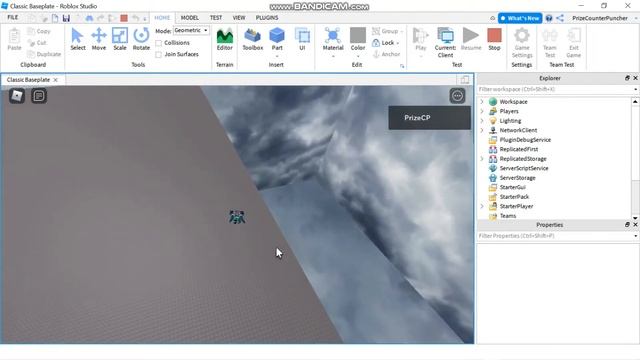Viewport: 640px width, 360px height.
Task: Open the Terrain Editor
Action: pos(224,39)
